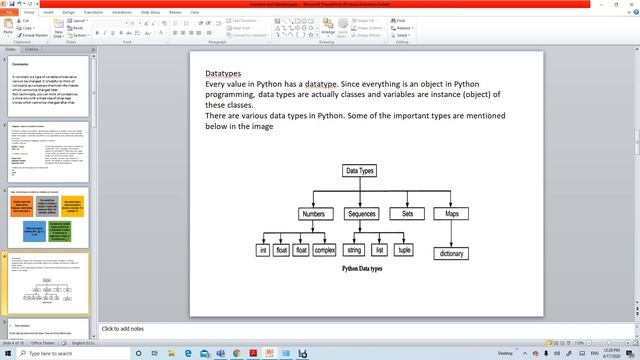Viewport: 640px width, 360px height.
Task: Switch to the Design tab
Action: [69, 12]
